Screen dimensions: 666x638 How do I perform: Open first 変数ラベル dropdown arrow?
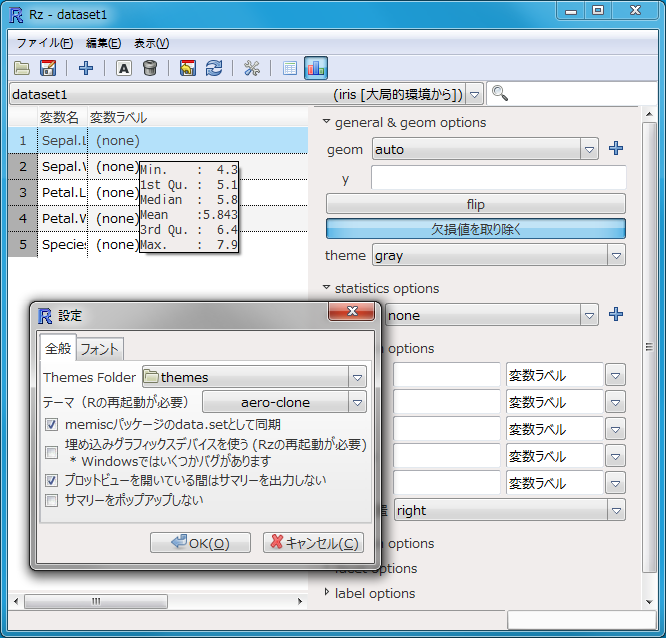pyautogui.click(x=615, y=375)
